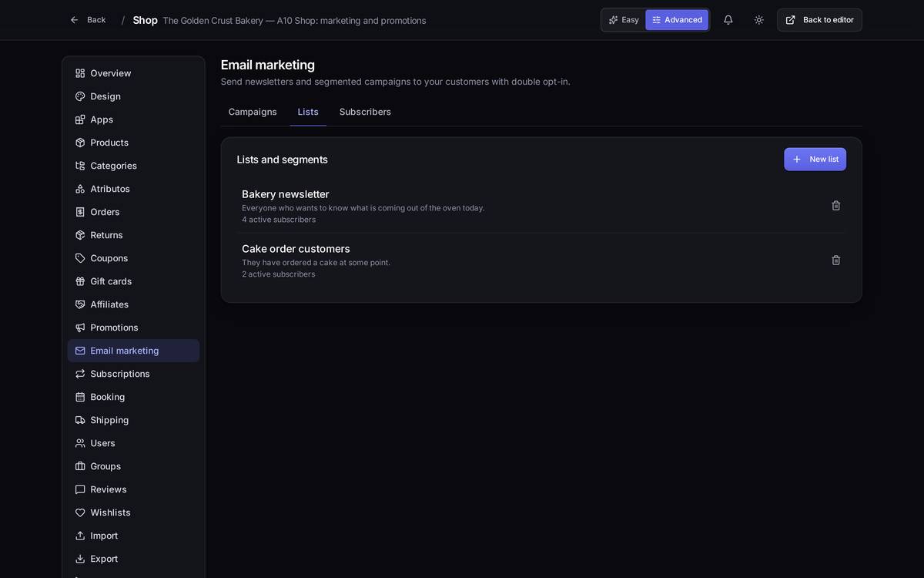Go to Apps in the sidebar
This screenshot has width=924, height=578.
(x=133, y=119)
